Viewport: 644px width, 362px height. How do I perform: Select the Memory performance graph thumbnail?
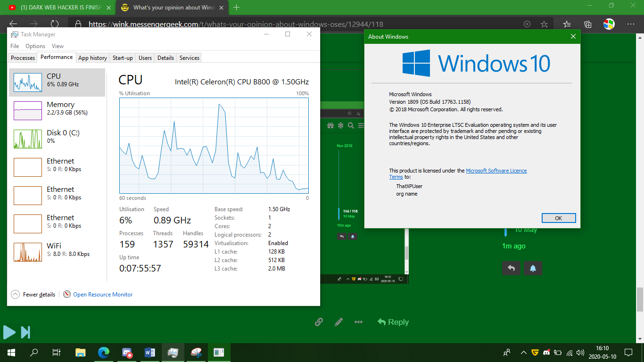point(28,111)
